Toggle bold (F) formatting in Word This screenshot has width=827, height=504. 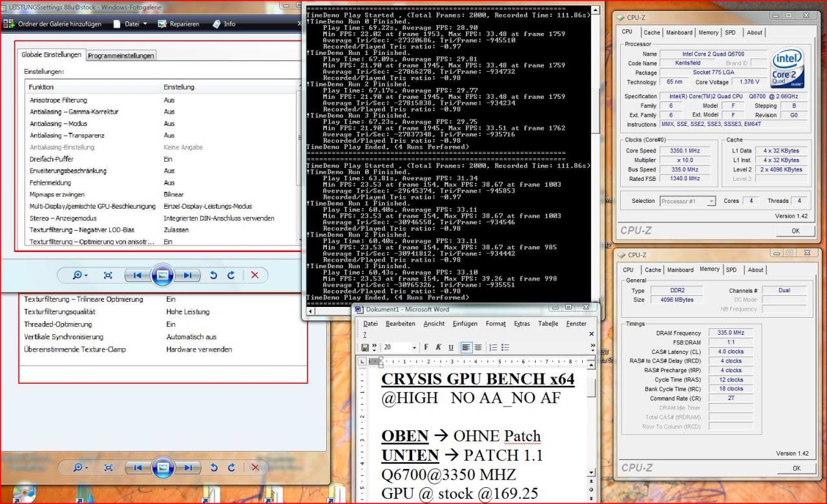(x=426, y=348)
